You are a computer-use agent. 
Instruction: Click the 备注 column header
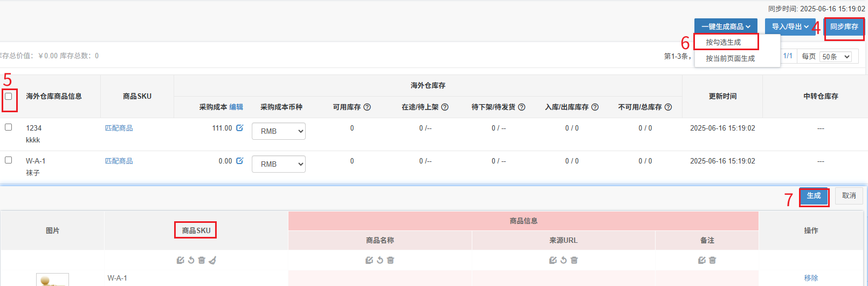point(707,240)
